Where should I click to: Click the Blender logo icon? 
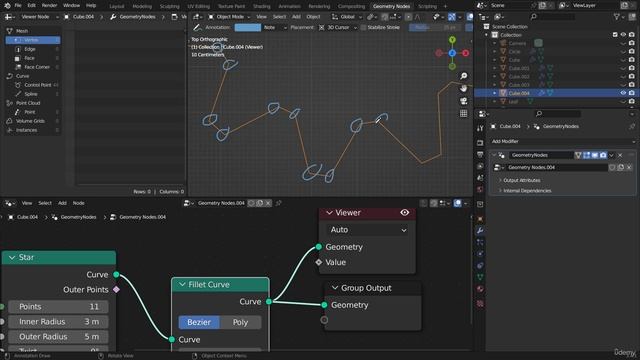(x=7, y=6)
